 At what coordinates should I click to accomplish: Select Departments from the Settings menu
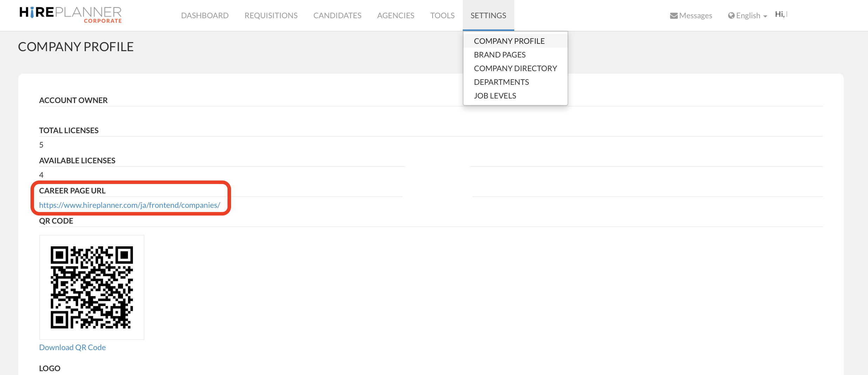tap(501, 82)
